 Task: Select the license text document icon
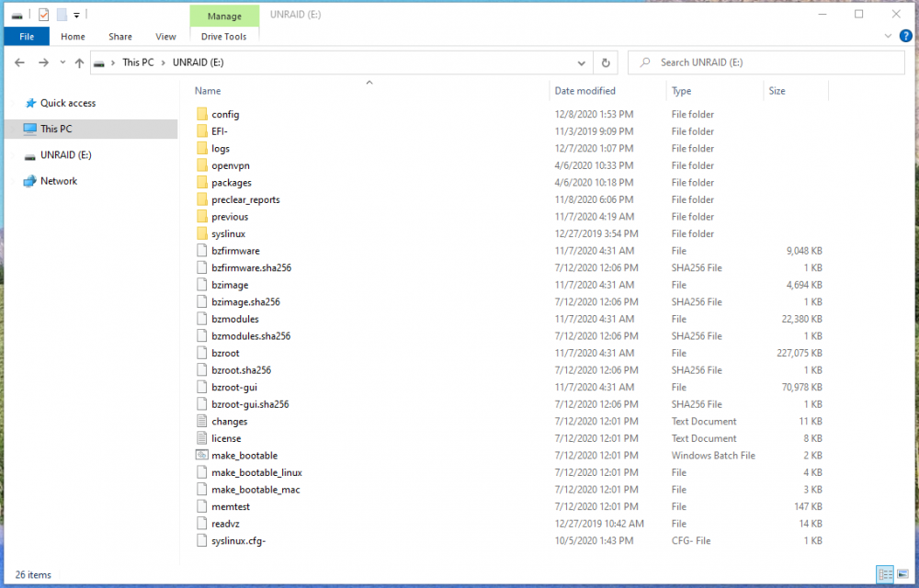(x=202, y=438)
